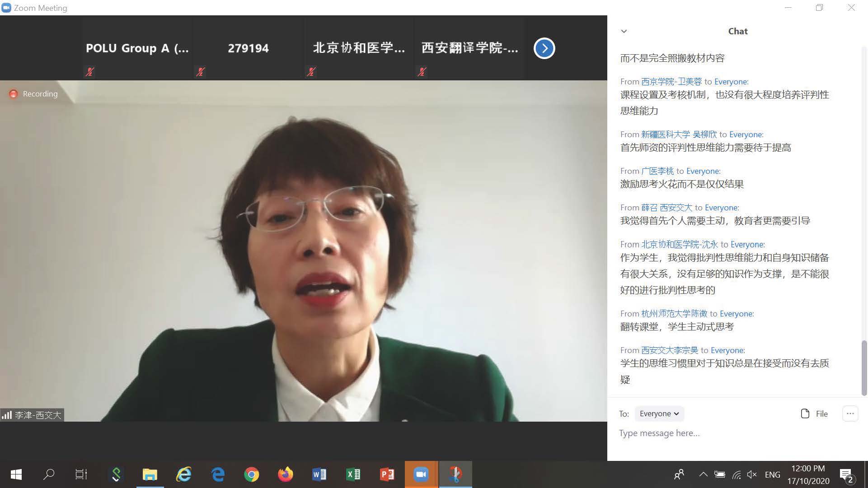Open the Everyone recipient dropdown
Viewport: 868px width, 488px height.
click(x=659, y=414)
